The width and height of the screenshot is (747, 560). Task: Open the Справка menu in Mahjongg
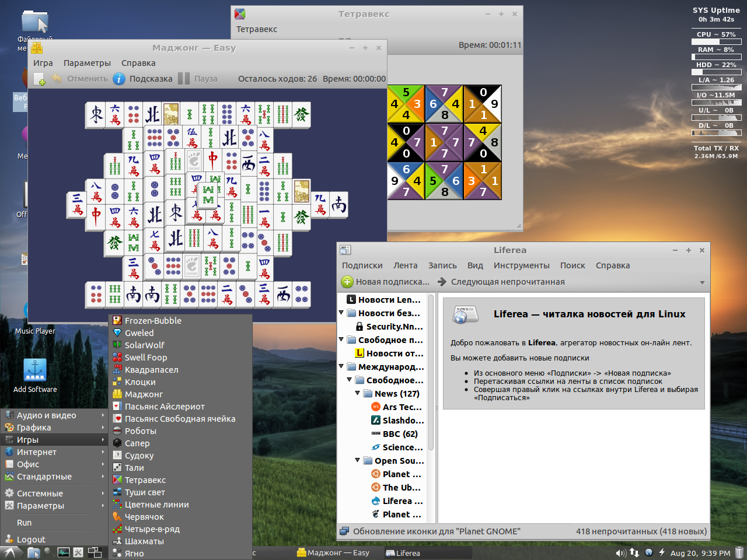[x=138, y=63]
